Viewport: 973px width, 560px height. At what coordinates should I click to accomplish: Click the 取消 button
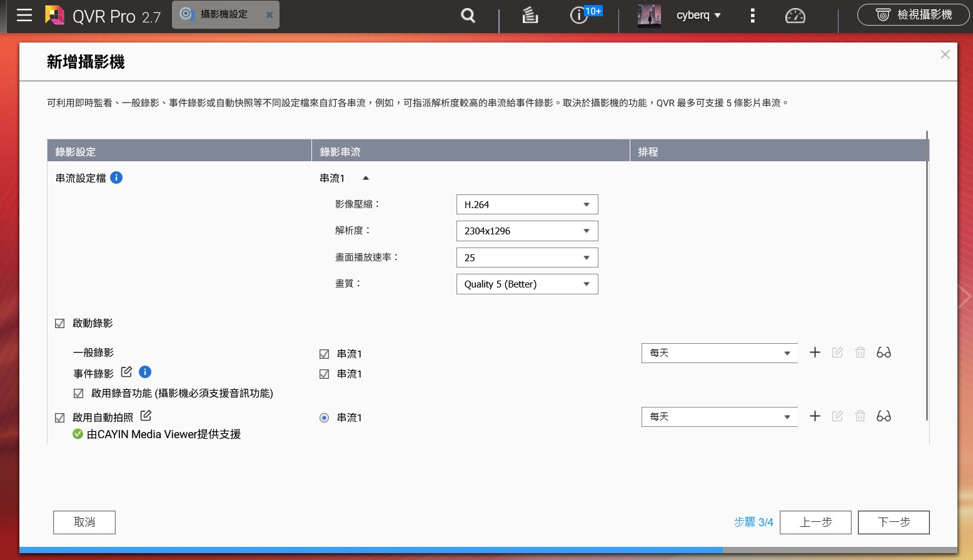[84, 522]
